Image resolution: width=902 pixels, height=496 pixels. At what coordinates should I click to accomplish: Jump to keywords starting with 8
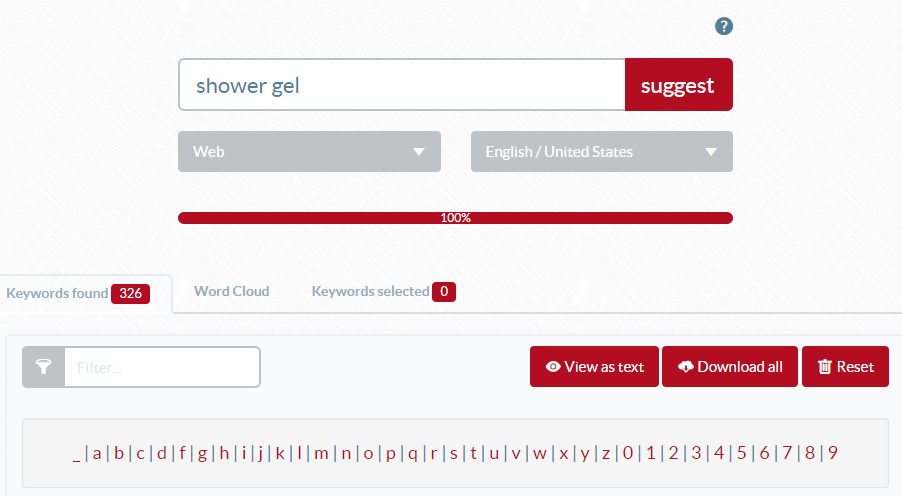[810, 453]
